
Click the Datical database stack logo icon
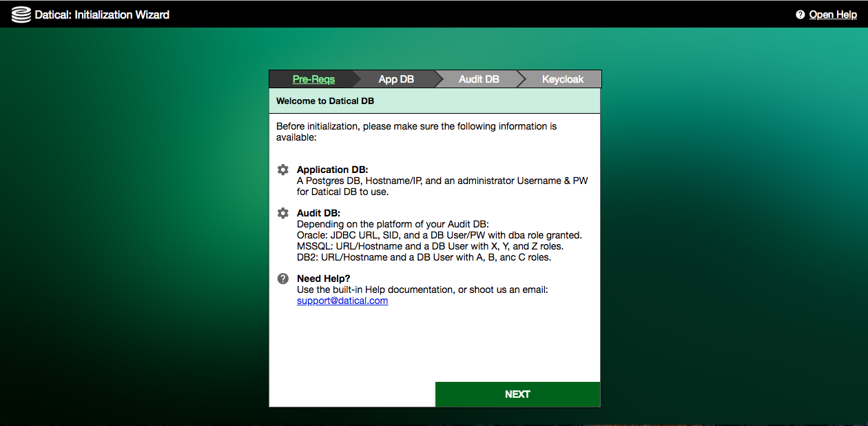[21, 14]
